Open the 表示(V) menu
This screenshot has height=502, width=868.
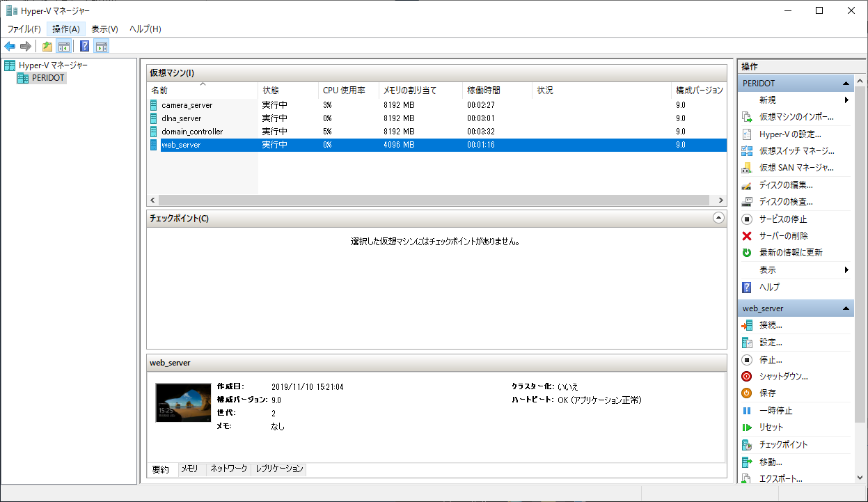click(105, 29)
